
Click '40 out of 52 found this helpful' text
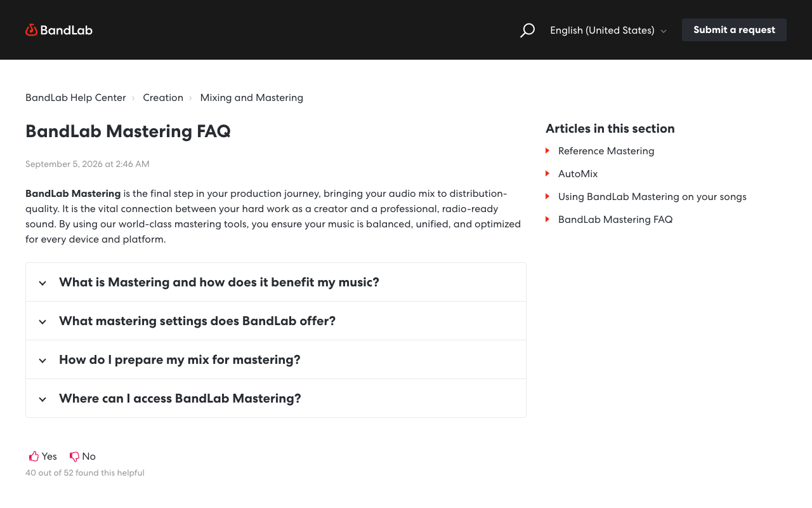point(85,473)
